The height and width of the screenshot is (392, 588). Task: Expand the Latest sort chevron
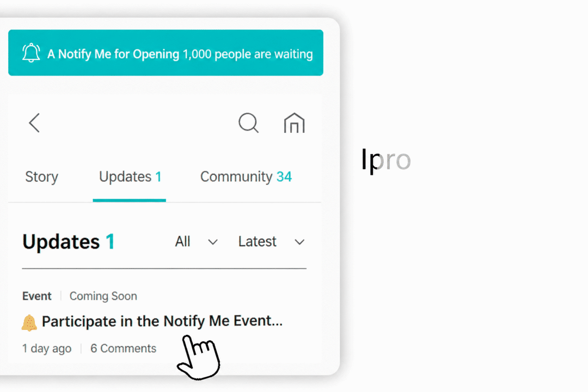[299, 242]
